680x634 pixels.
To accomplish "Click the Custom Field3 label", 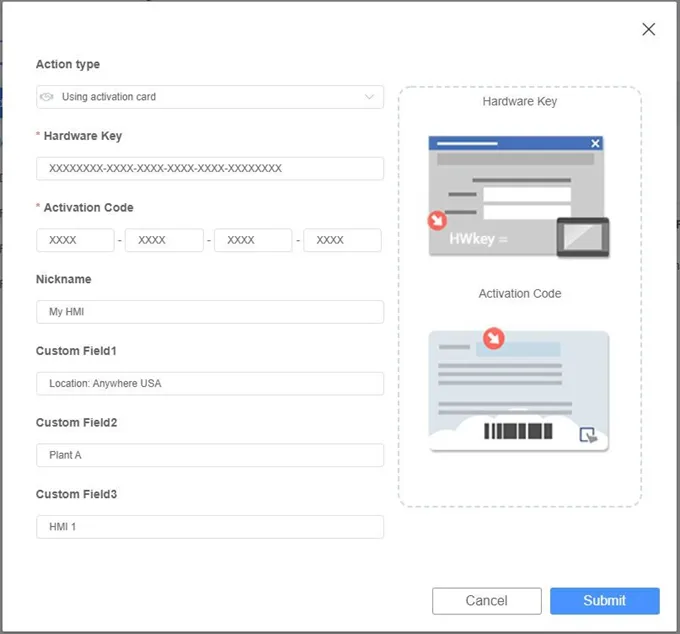I will [76, 494].
